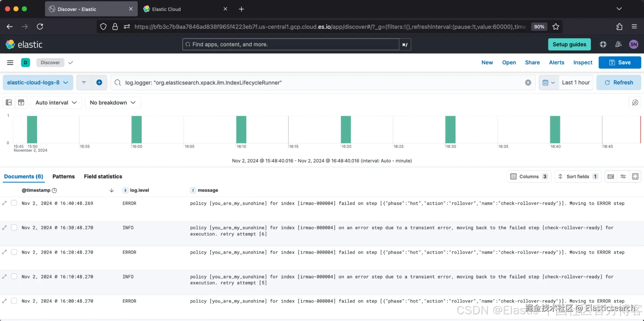
Task: Open the newsfeed icon beside the avatar
Action: tap(618, 45)
